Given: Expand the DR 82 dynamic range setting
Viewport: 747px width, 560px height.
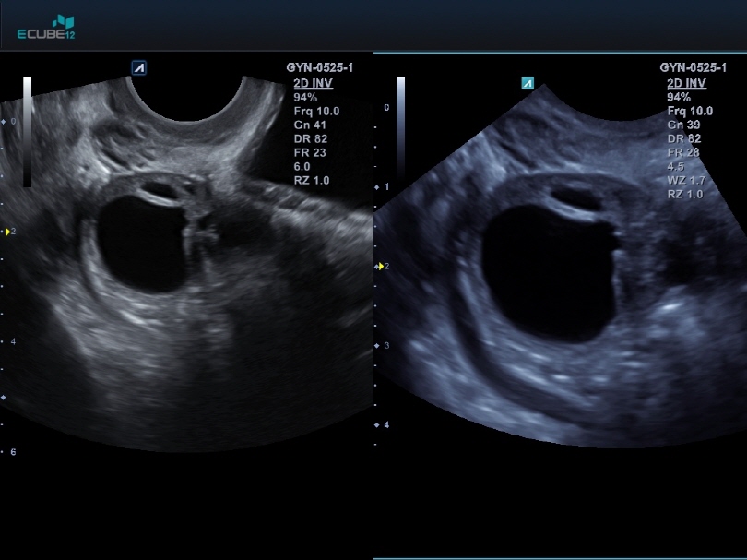Looking at the screenshot, I should 311,138.
